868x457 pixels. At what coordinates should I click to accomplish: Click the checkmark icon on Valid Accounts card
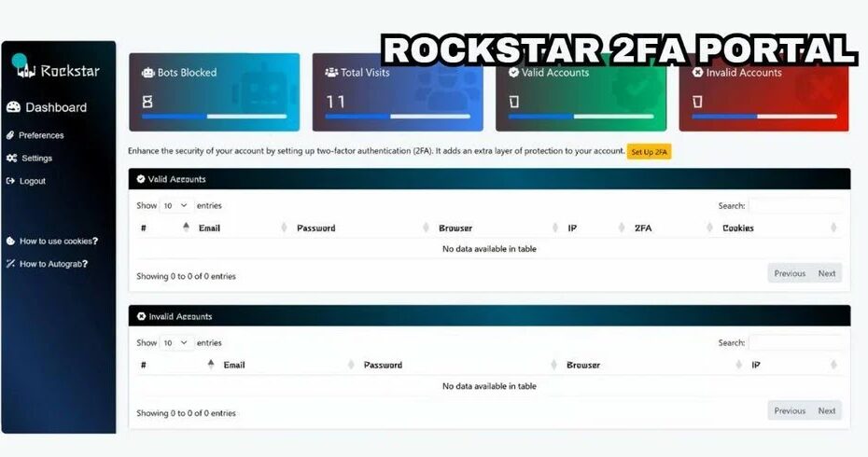[513, 72]
